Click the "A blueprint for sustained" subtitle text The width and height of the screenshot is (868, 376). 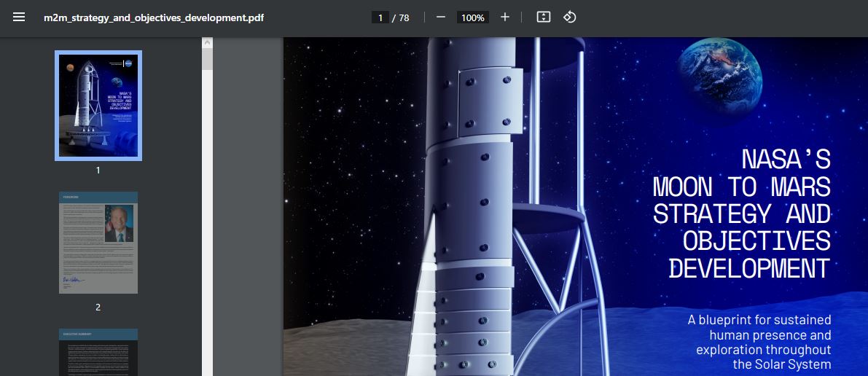point(759,320)
